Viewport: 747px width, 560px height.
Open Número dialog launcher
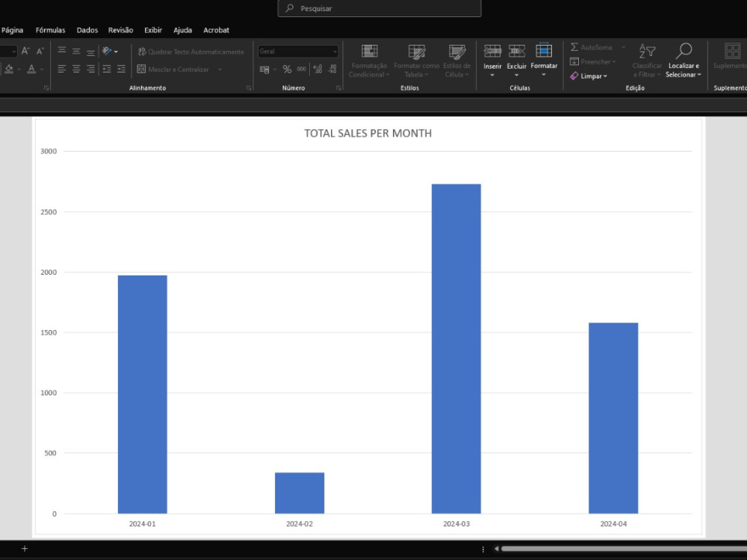click(x=338, y=87)
